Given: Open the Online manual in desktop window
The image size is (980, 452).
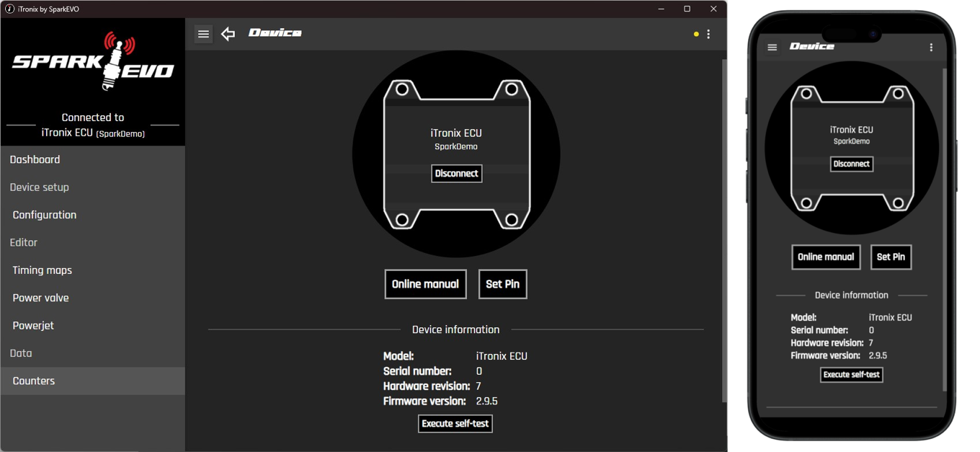Looking at the screenshot, I should (425, 284).
